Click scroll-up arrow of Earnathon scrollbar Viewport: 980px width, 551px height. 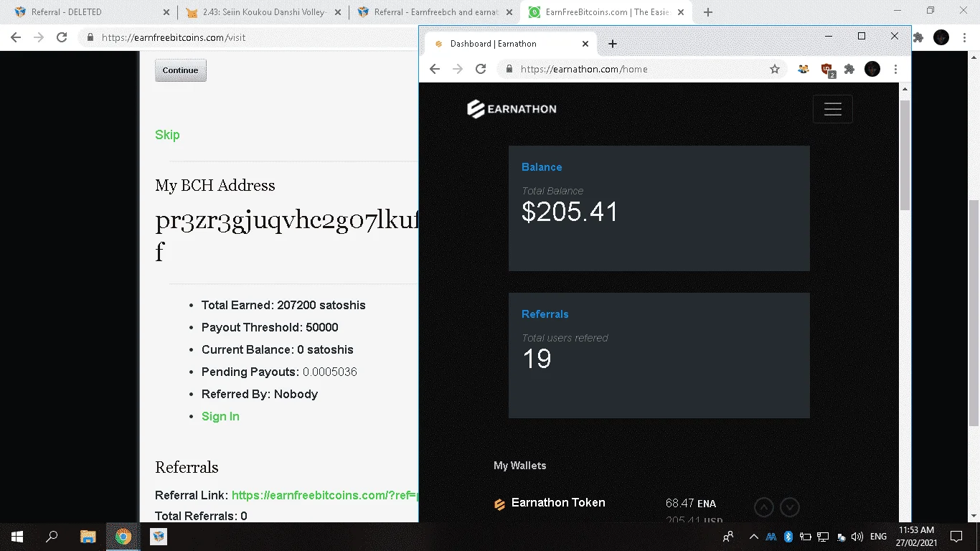[x=905, y=89]
